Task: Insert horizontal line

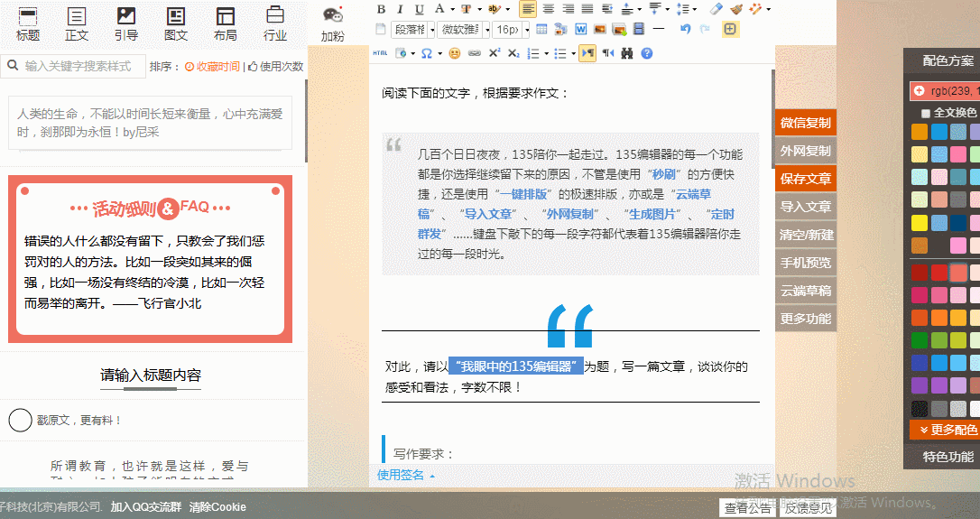Action: (x=658, y=29)
